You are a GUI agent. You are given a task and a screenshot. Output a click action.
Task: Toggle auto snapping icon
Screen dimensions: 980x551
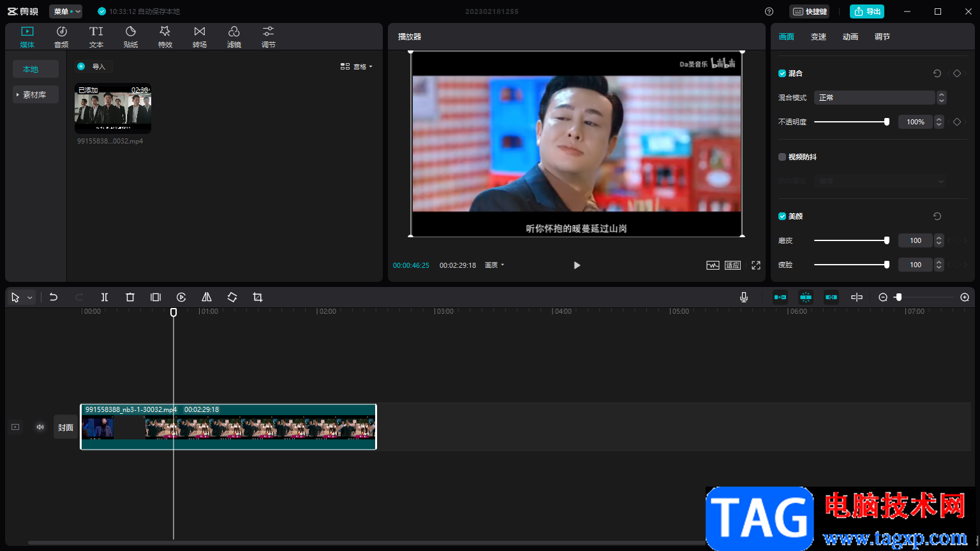tap(806, 297)
